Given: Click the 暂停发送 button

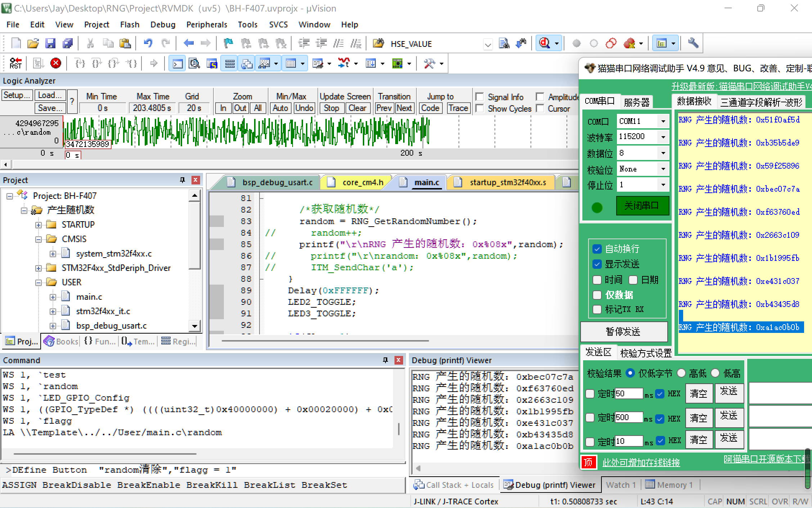Looking at the screenshot, I should [623, 331].
